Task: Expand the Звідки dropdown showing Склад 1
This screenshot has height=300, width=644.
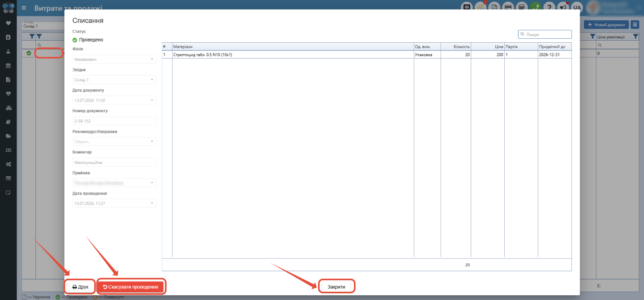Action: [x=114, y=80]
